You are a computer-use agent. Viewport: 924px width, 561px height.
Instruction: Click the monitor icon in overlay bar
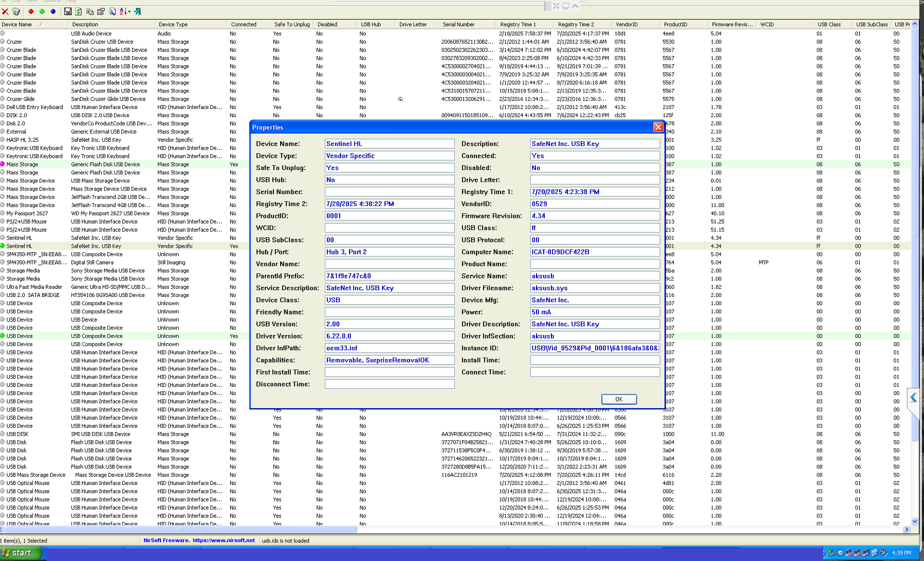[x=566, y=6]
